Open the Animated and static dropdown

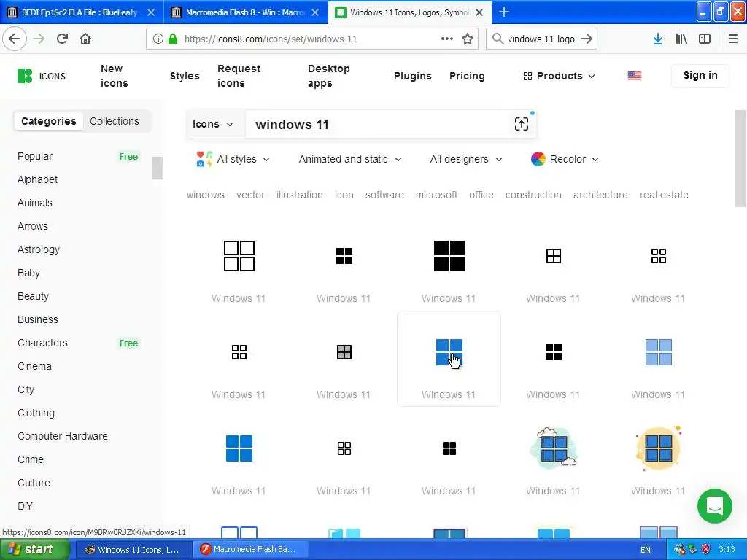point(350,159)
